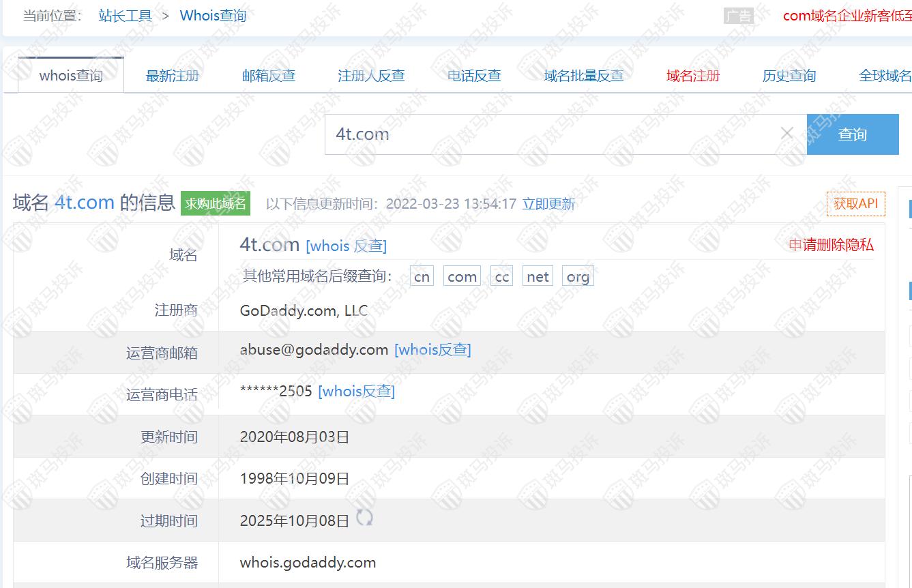Click whois反查 next to abuse@godaddy.com
This screenshot has height=588, width=912.
(x=432, y=350)
